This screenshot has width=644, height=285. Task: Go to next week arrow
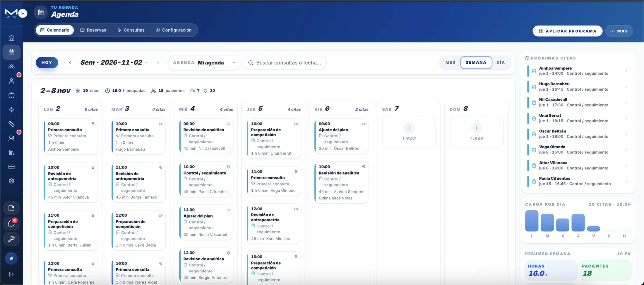(x=158, y=62)
